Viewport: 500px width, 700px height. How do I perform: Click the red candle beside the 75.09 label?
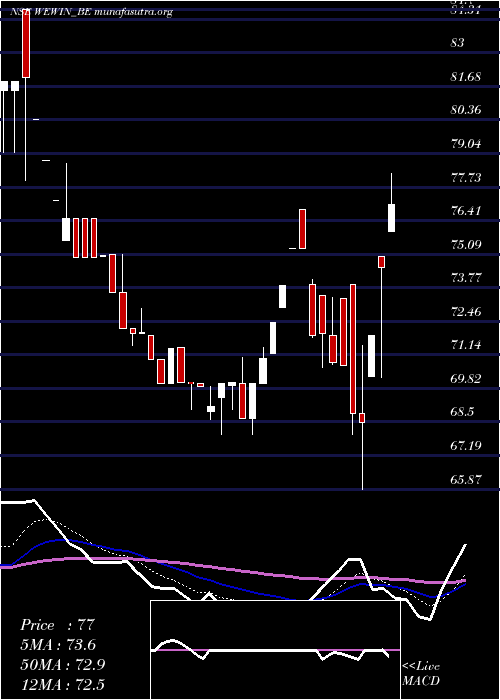click(x=381, y=262)
